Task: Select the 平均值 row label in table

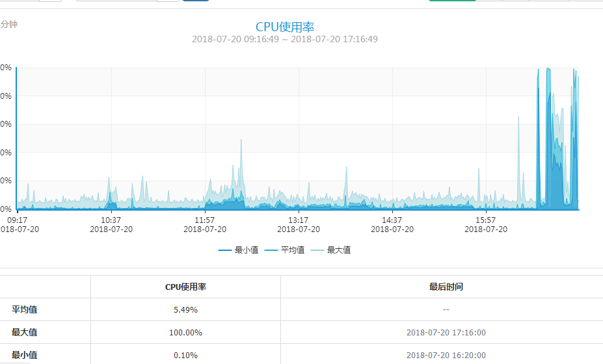Action: (x=24, y=309)
